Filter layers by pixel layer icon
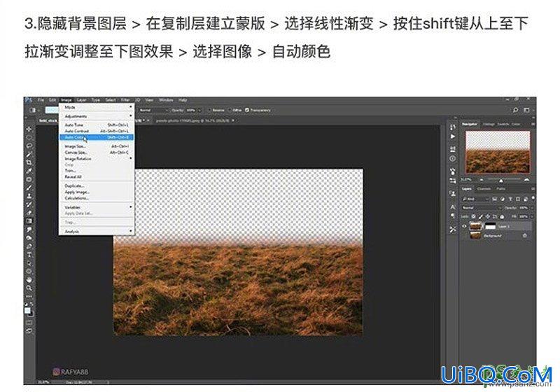This screenshot has height=392, width=560. 495,199
